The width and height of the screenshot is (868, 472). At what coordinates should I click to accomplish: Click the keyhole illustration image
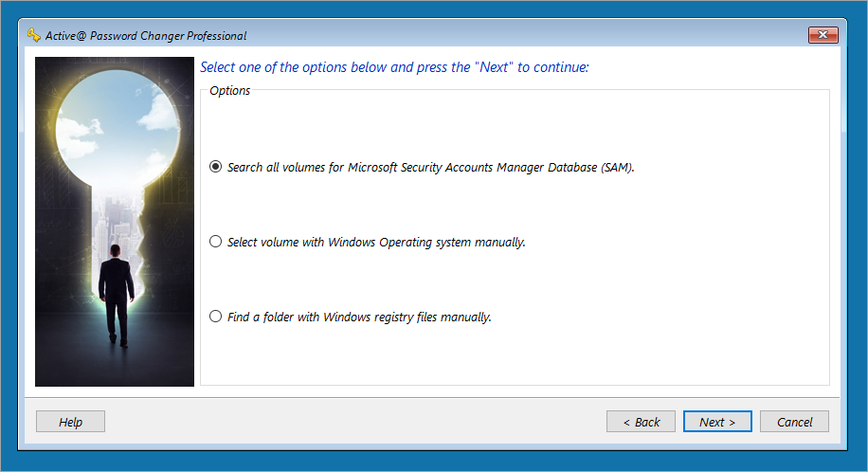click(115, 222)
